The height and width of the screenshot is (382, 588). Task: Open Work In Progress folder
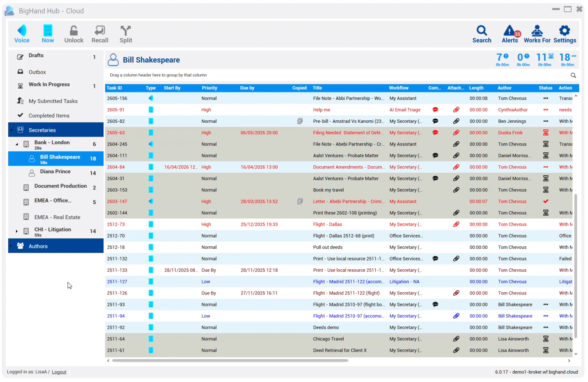pos(56,86)
